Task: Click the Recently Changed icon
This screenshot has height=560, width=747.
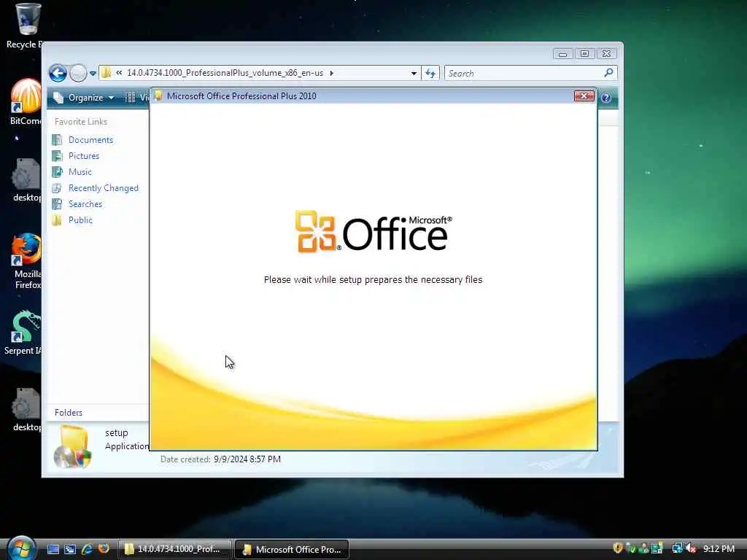Action: 57,188
